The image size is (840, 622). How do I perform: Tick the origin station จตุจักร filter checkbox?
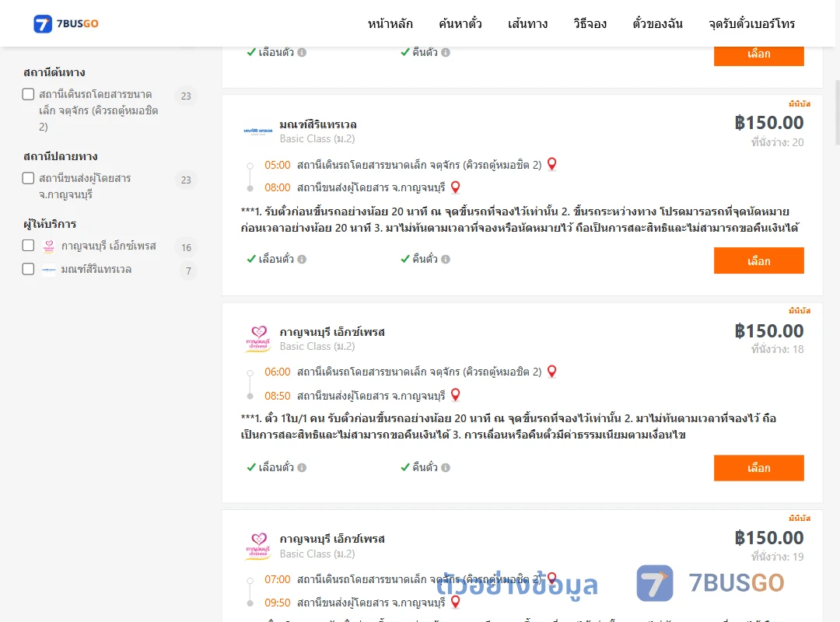click(x=29, y=94)
